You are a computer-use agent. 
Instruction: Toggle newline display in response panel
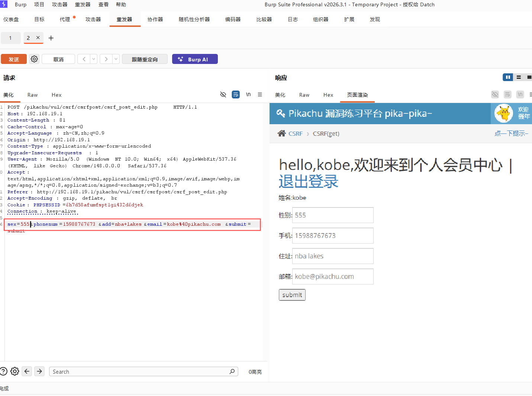click(520, 94)
